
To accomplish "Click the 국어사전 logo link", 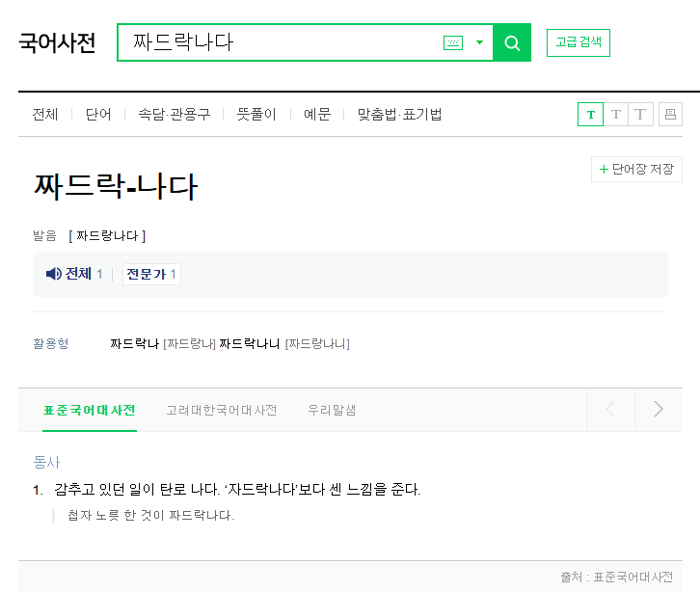I will pos(58,43).
